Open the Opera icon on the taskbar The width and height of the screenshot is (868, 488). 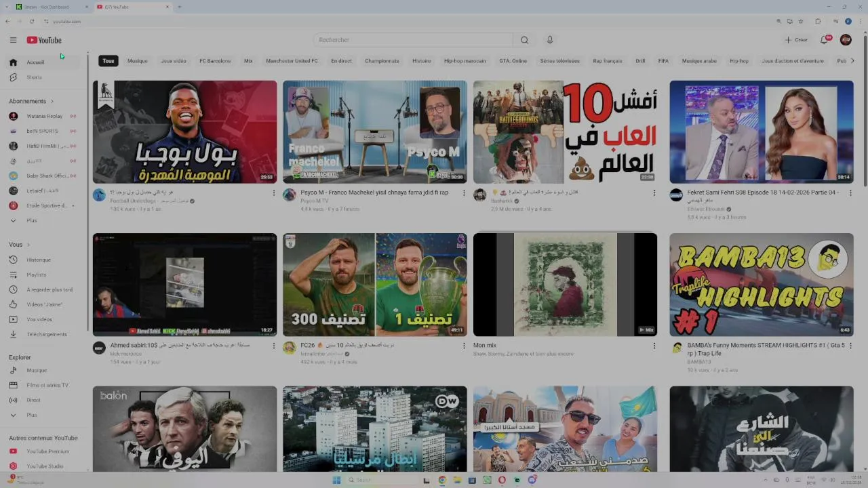point(502,480)
